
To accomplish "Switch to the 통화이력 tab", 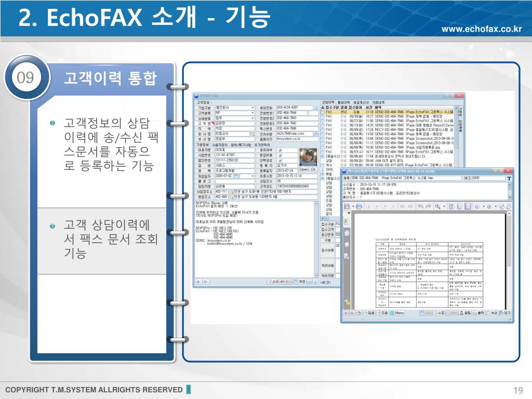I will (344, 102).
